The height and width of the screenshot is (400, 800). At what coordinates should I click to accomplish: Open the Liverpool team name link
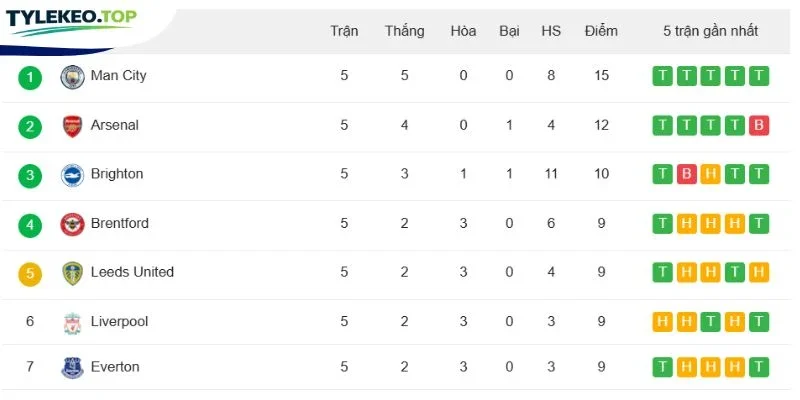tap(119, 321)
